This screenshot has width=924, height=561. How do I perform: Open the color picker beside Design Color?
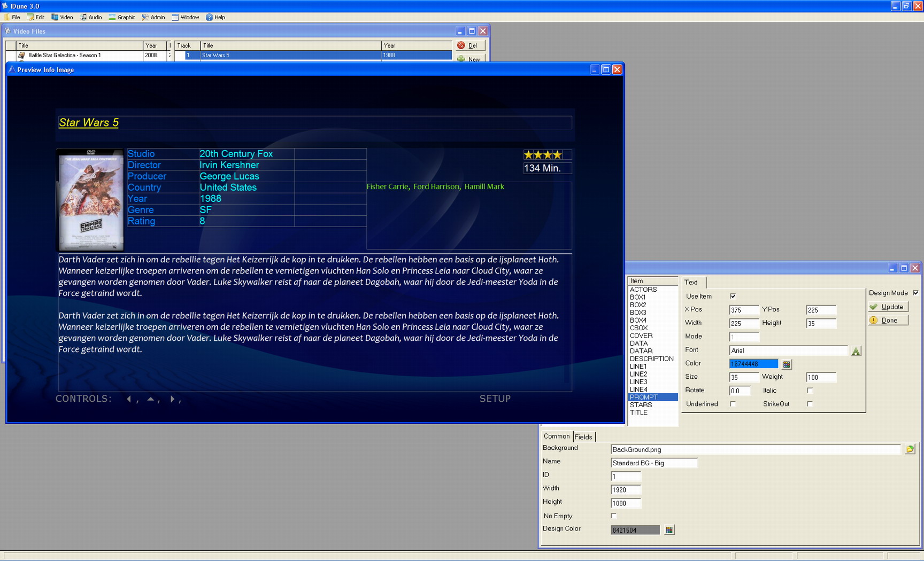[669, 530]
